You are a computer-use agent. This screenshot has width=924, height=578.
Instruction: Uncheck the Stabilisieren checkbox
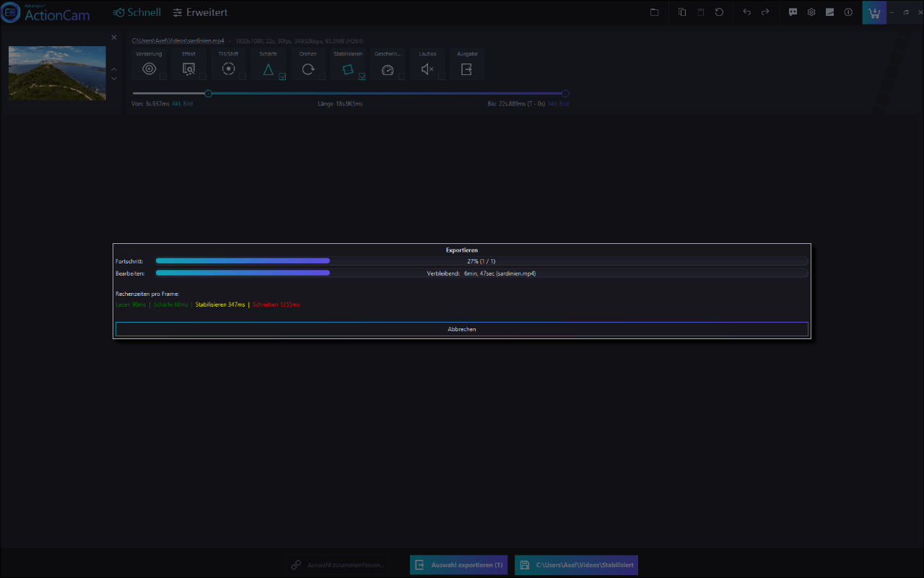point(362,76)
